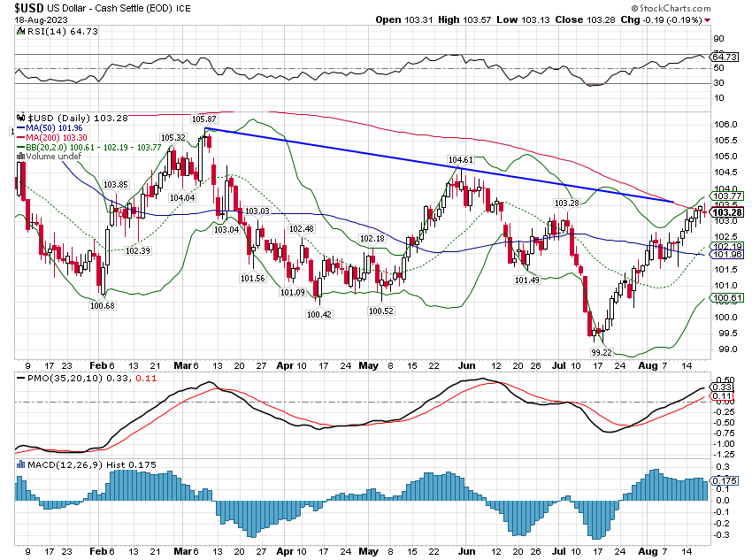
Task: Click the 103.85 price label
Action: pyautogui.click(x=116, y=185)
